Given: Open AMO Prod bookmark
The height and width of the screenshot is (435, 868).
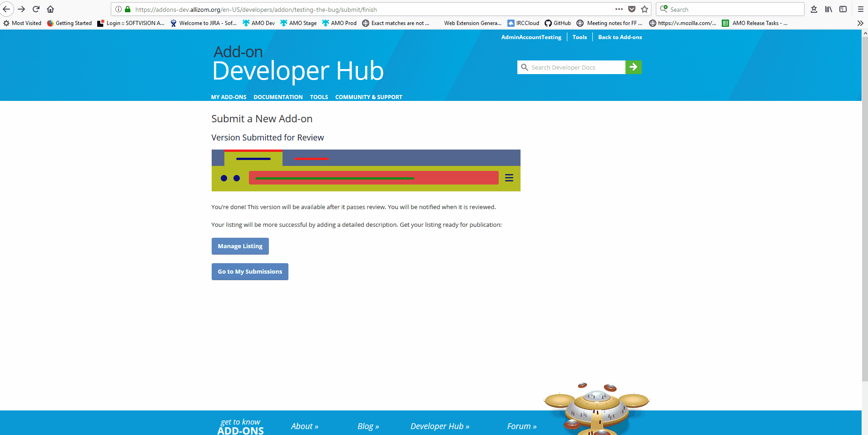Looking at the screenshot, I should tap(339, 23).
